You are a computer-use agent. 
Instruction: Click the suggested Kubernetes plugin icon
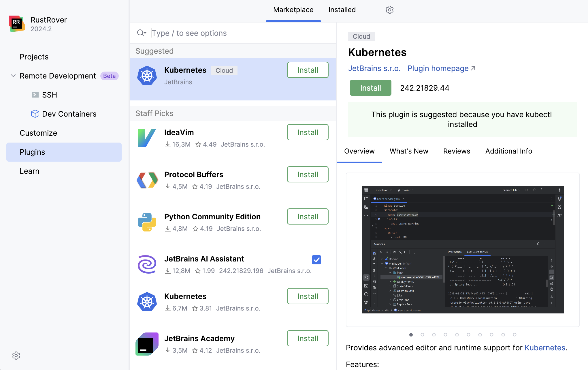coord(147,76)
